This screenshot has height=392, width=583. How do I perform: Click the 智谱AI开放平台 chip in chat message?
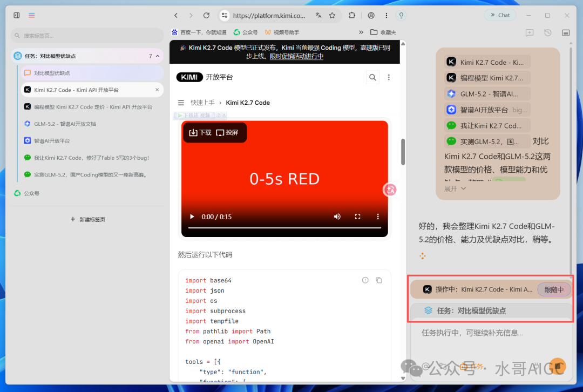pos(487,110)
